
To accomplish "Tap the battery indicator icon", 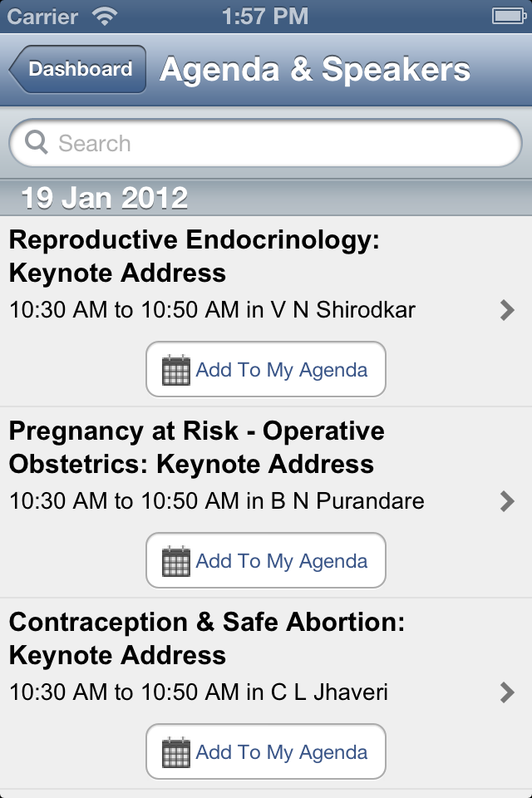I will point(506,16).
